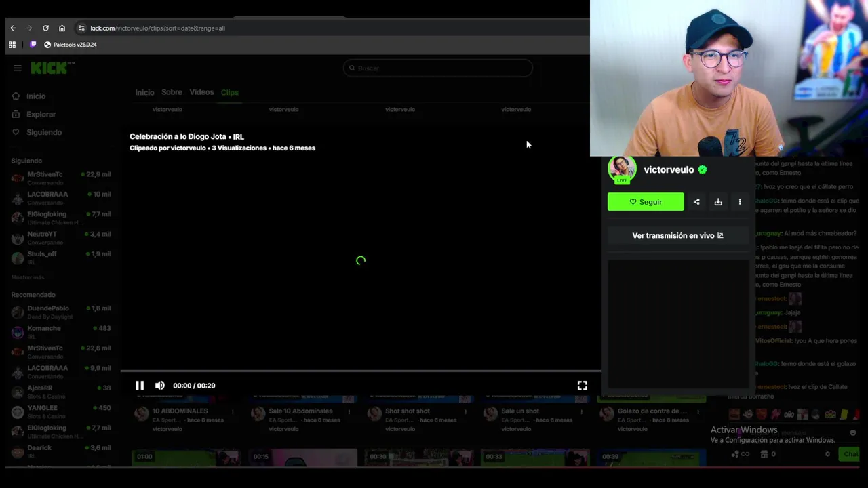This screenshot has height=488, width=868.
Task: Open the recommended DuendePablo channel
Action: [x=61, y=312]
